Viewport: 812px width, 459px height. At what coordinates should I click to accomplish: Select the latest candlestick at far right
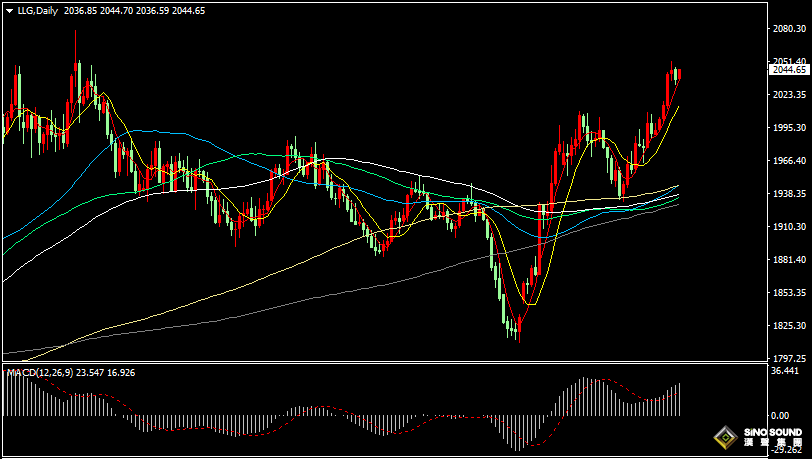(679, 74)
